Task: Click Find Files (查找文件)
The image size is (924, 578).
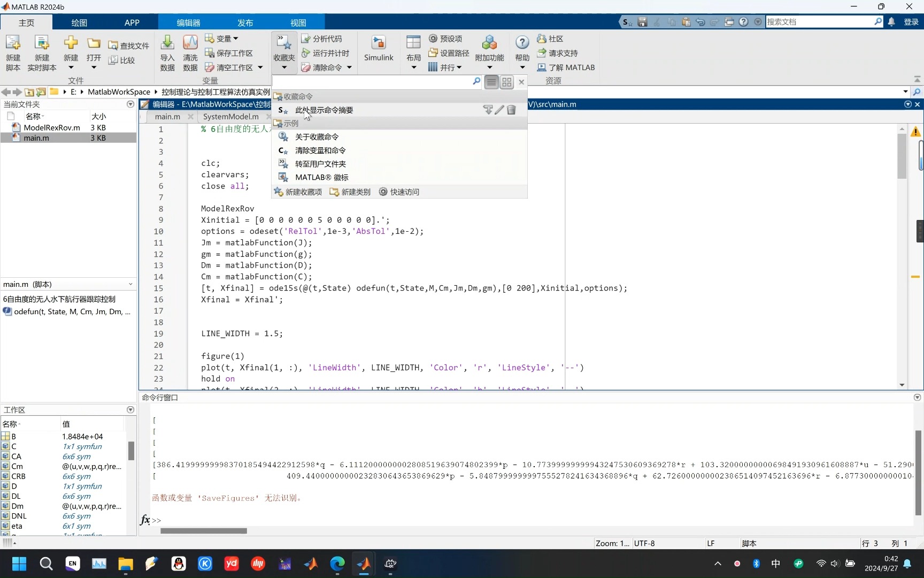Action: tap(129, 45)
